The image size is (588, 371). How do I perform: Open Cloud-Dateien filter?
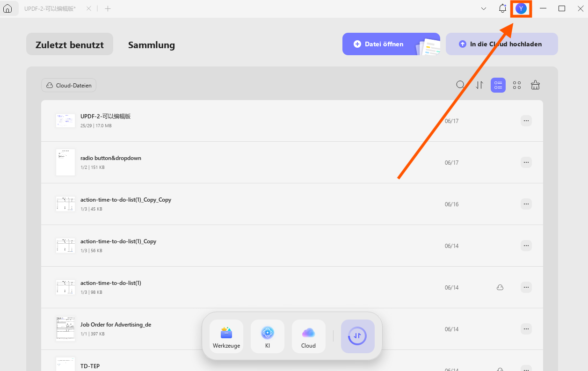click(69, 85)
